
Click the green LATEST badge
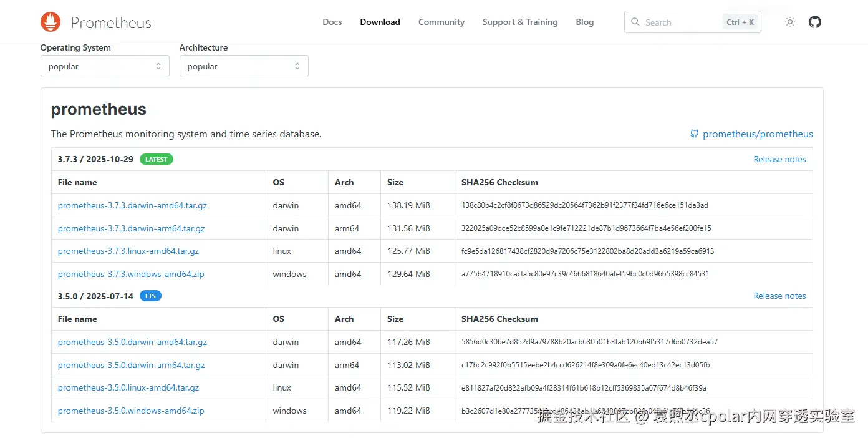(x=157, y=159)
